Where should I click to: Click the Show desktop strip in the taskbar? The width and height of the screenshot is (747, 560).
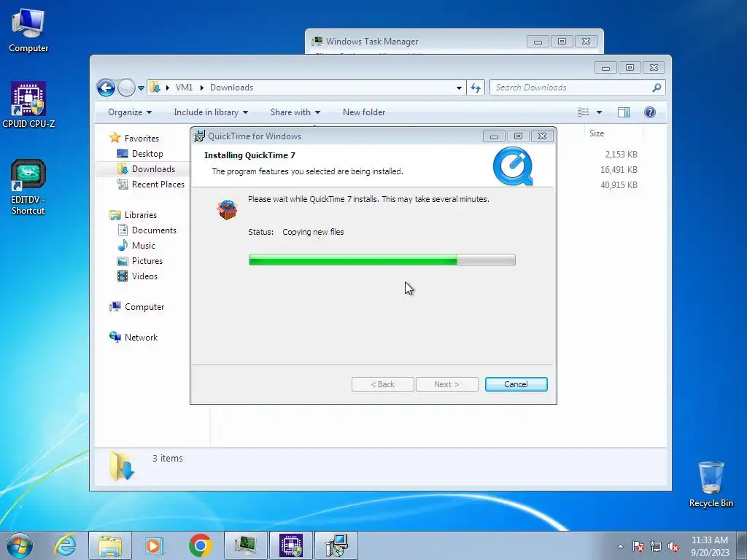tap(742, 545)
